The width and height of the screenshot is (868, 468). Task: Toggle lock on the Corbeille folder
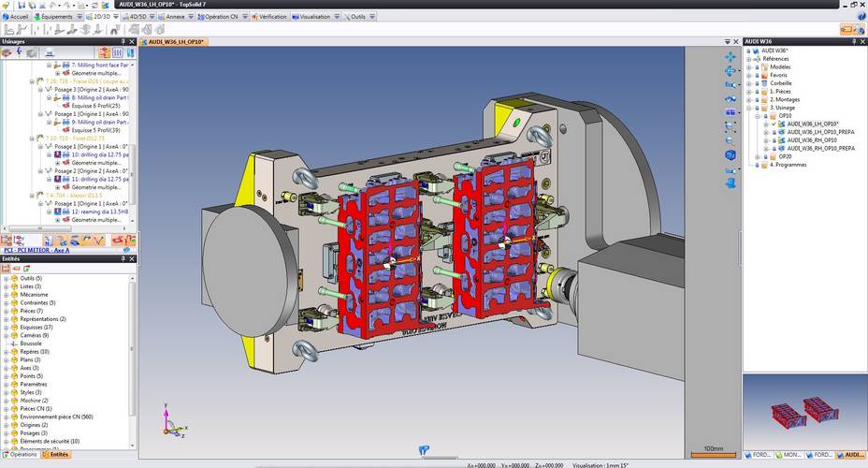[x=757, y=83]
